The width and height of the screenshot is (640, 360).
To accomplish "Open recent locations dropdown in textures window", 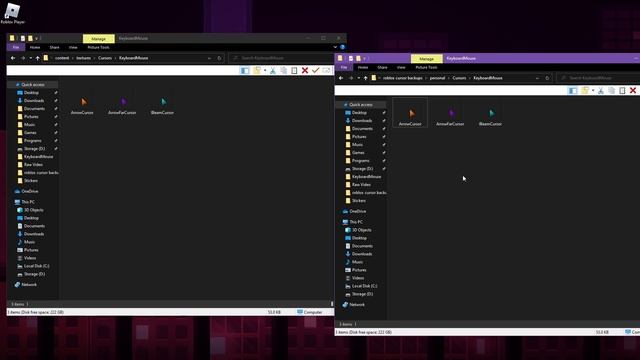I will [30, 58].
